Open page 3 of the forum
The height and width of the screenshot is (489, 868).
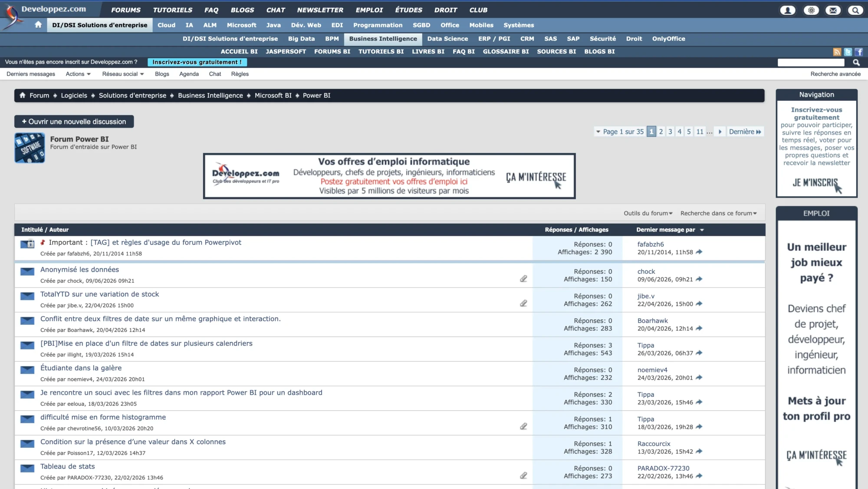coord(670,132)
